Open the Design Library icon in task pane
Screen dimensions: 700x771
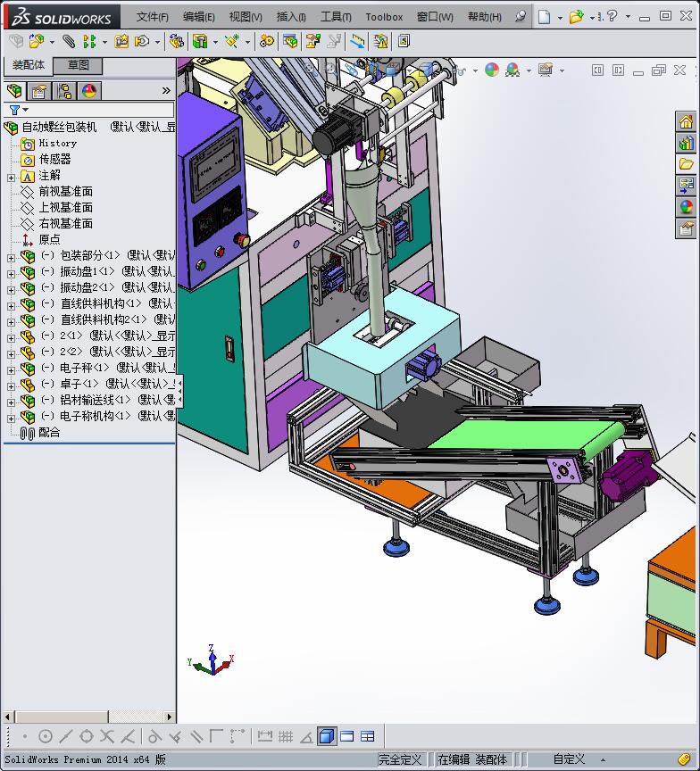(x=686, y=143)
